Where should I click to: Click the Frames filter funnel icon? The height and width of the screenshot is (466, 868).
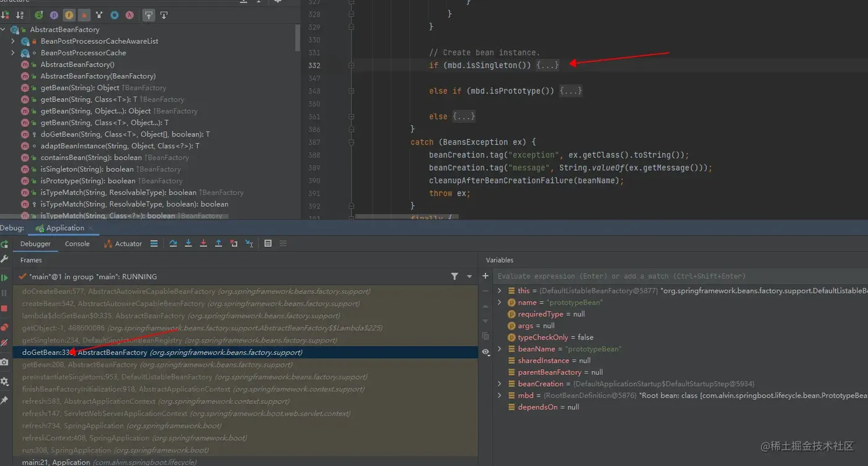point(454,277)
